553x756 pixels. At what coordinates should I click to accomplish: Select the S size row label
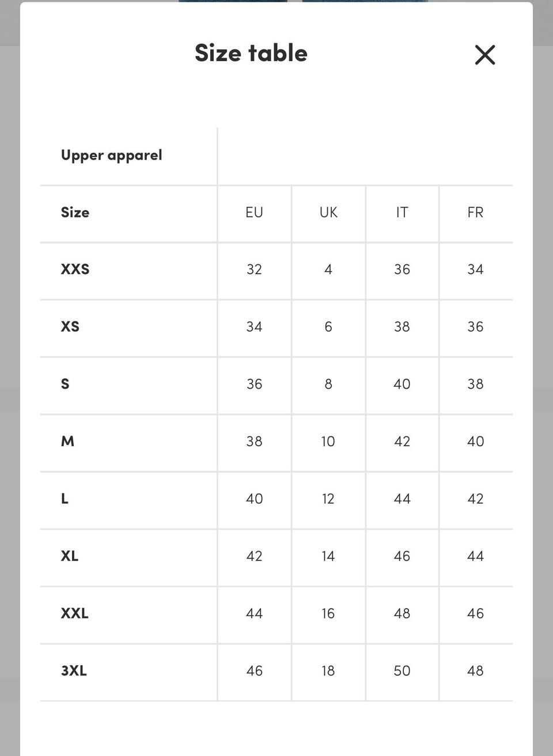pos(65,384)
